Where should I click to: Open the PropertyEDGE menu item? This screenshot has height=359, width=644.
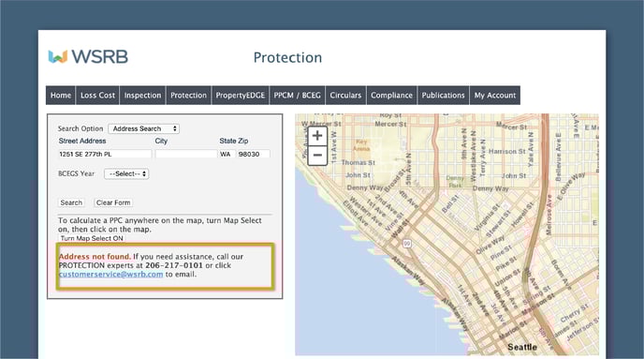pyautogui.click(x=241, y=95)
